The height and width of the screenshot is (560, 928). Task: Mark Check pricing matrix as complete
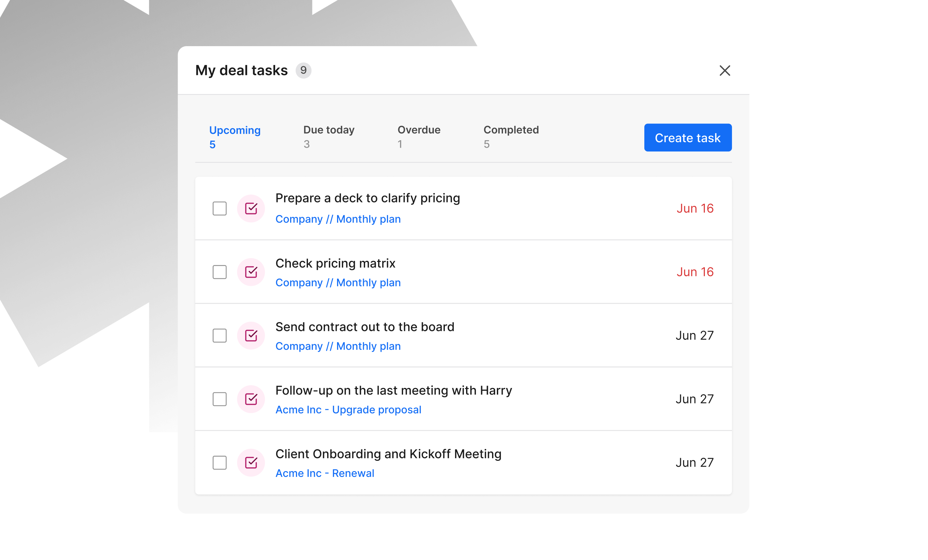pos(220,272)
